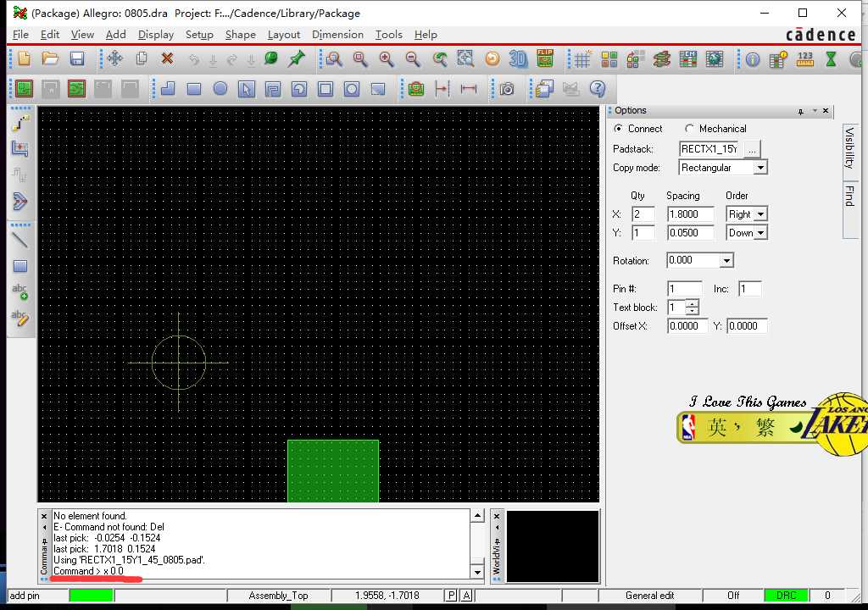
Task: Save the drawing with floppy icon
Action: tap(76, 58)
